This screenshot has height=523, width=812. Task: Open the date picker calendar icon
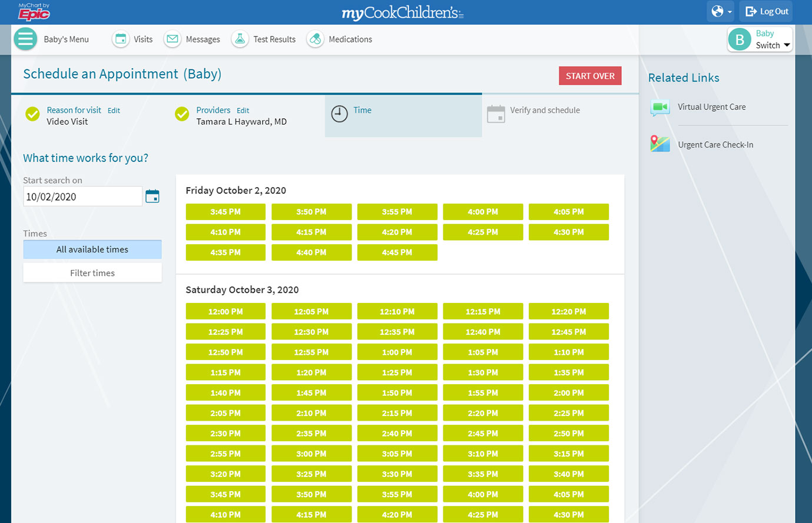coord(153,196)
